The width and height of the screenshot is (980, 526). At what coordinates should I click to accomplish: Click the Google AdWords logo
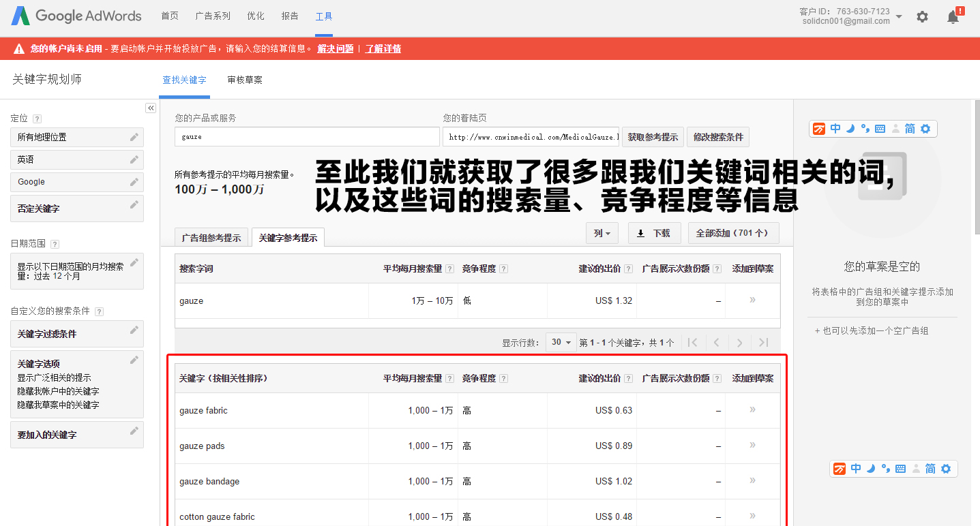pyautogui.click(x=76, y=16)
